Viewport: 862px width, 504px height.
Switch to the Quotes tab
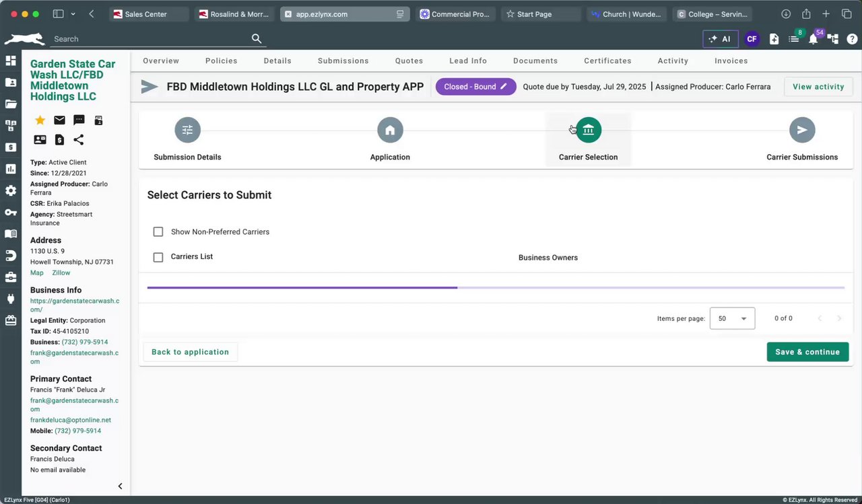coord(409,61)
